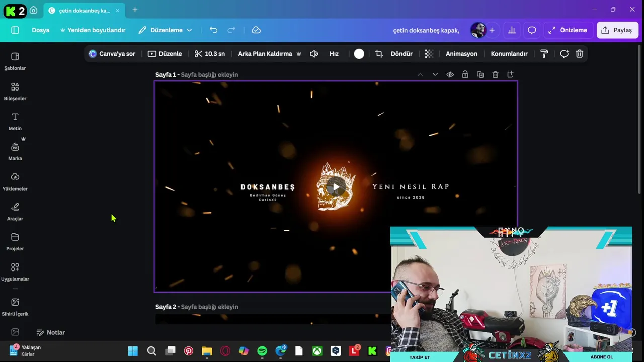Check the cloud save status icon
Screen dimensions: 644x362
[x=256, y=30]
